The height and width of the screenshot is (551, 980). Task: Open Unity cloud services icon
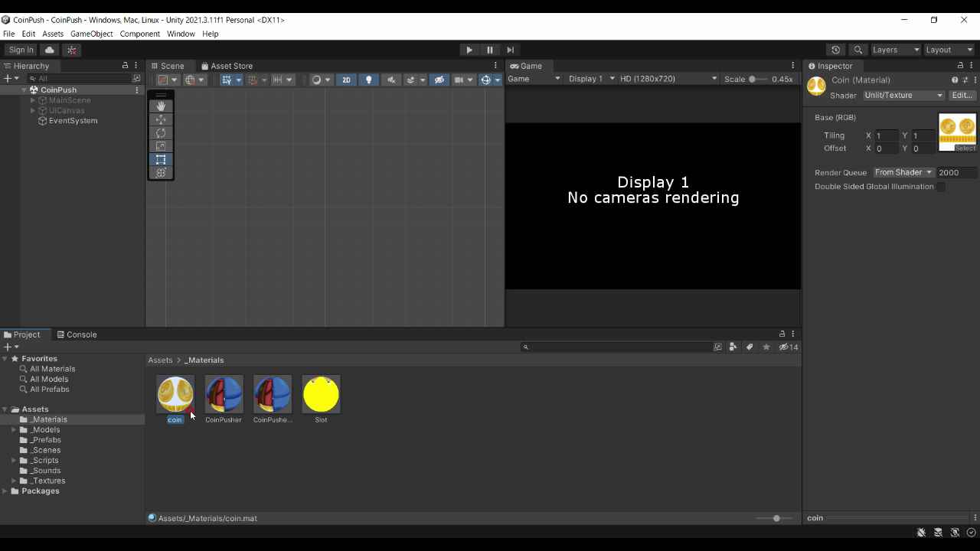pyautogui.click(x=50, y=50)
